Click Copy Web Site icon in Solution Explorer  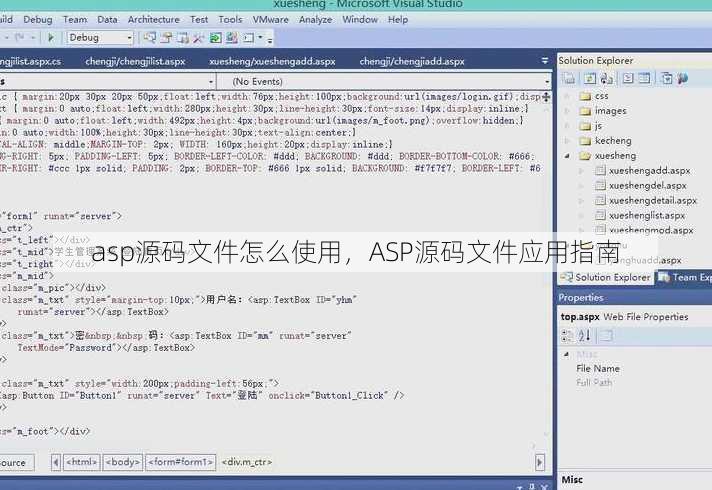667,78
